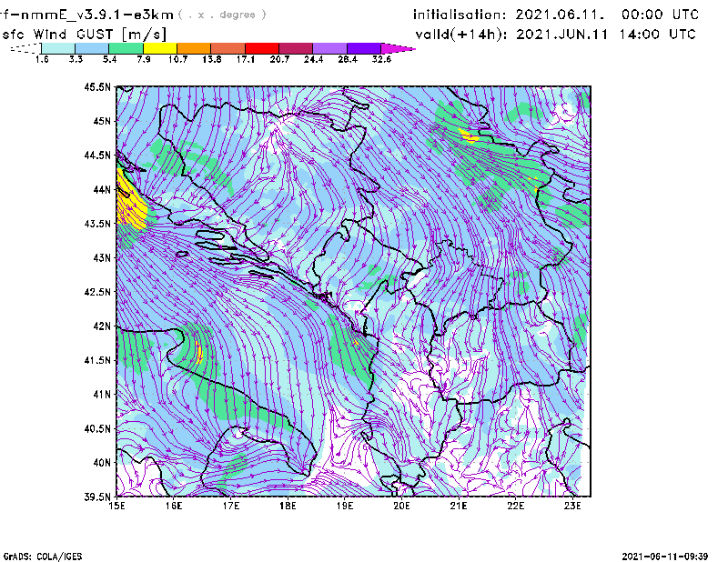Click the '43.5N' latitude label
This screenshot has height=562, width=728.
97,224
